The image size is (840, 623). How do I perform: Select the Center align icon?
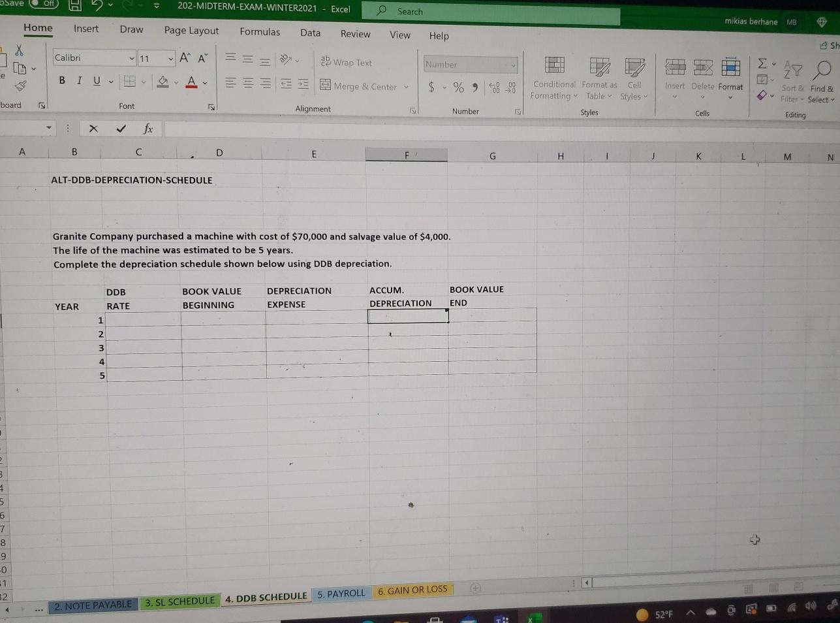[x=249, y=83]
